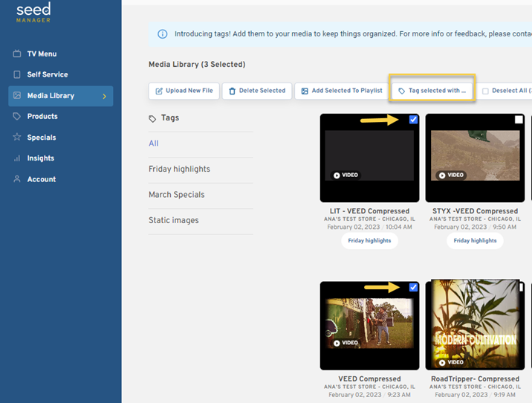Click the Account person icon
Image resolution: width=532 pixels, height=403 pixels.
pyautogui.click(x=17, y=179)
